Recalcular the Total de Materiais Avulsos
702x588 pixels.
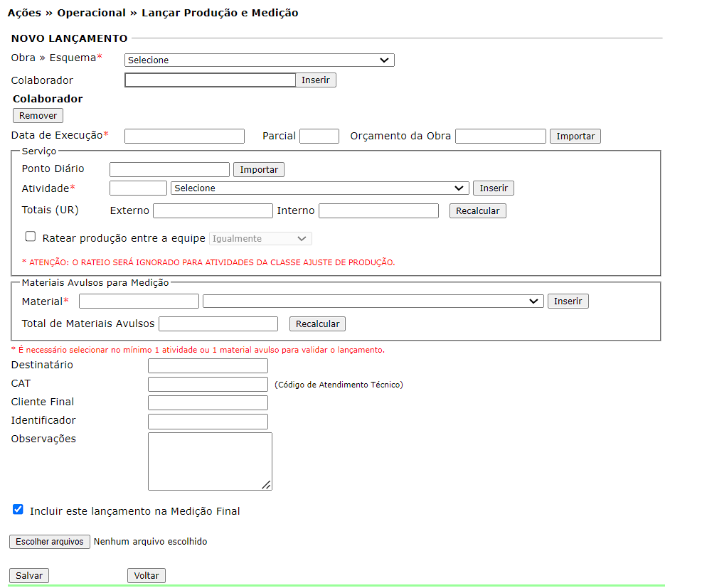pos(317,324)
